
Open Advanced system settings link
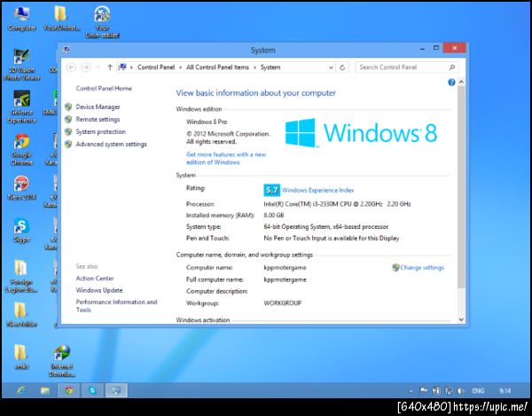[x=112, y=145]
